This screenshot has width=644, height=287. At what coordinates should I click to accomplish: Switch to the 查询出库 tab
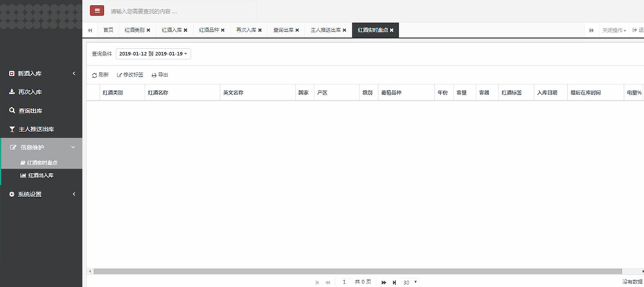pyautogui.click(x=283, y=30)
